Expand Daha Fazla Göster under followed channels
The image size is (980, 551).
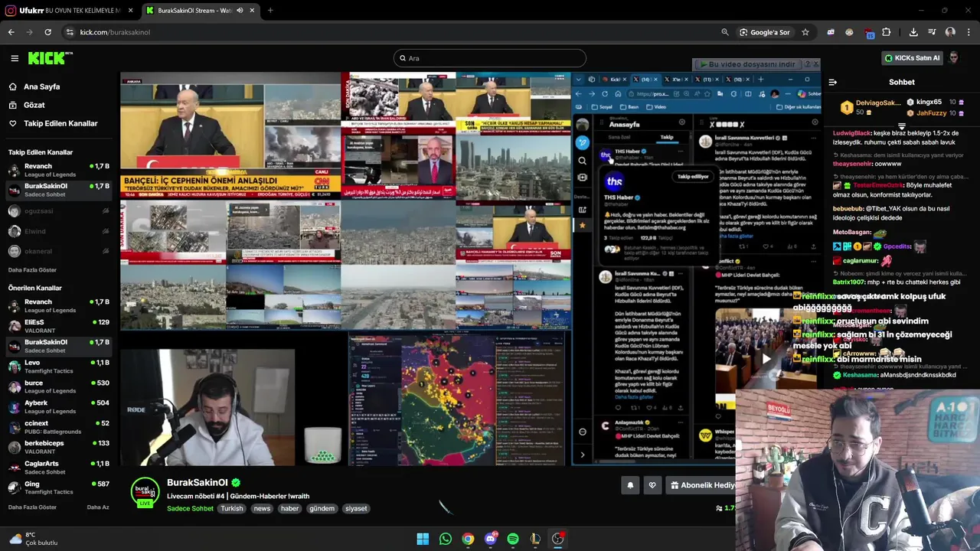pos(32,270)
